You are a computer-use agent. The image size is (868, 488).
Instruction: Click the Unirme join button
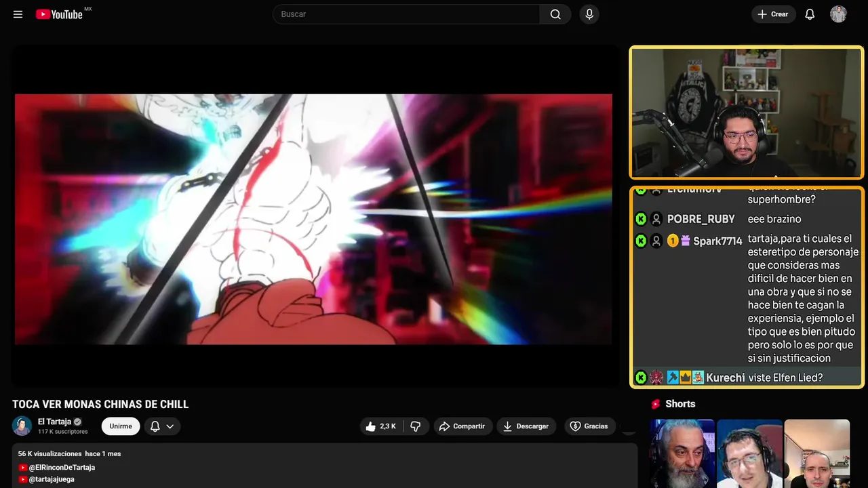point(121,426)
